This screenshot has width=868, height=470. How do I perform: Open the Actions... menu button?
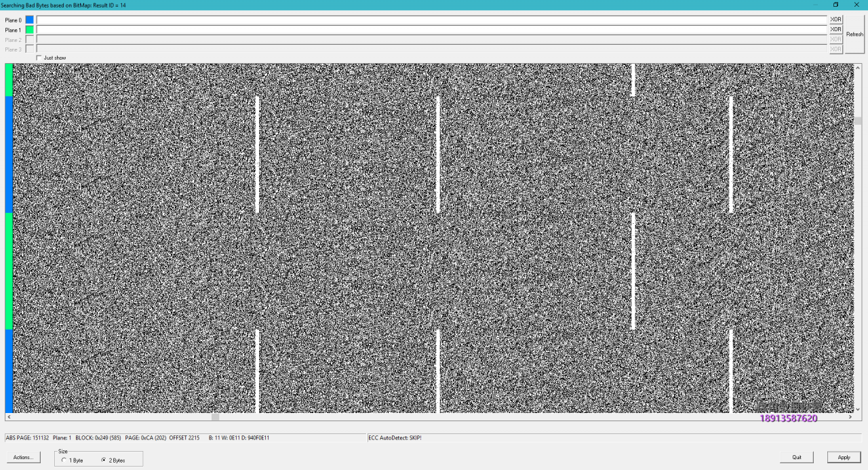(23, 457)
